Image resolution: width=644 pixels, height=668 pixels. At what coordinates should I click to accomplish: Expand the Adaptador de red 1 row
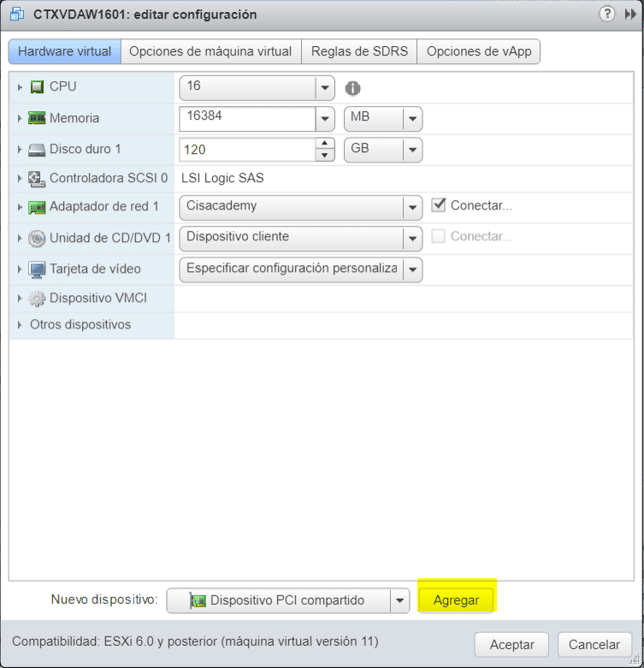[20, 208]
